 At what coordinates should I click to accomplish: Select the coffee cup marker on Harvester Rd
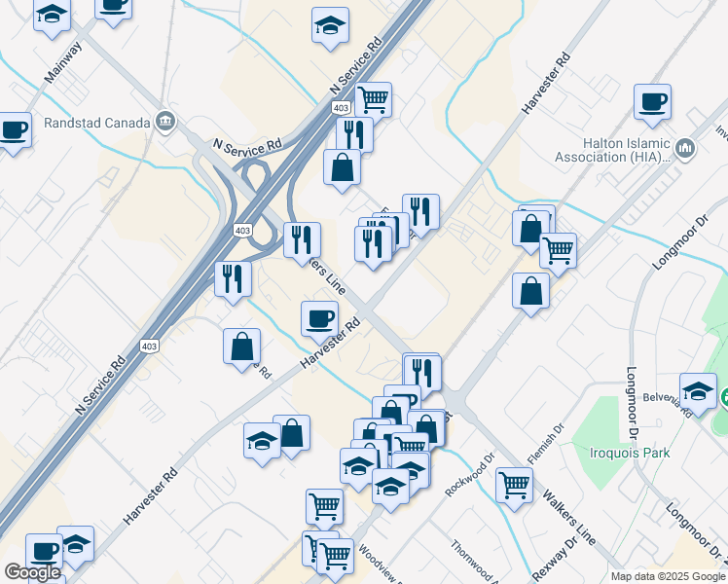pyautogui.click(x=319, y=322)
